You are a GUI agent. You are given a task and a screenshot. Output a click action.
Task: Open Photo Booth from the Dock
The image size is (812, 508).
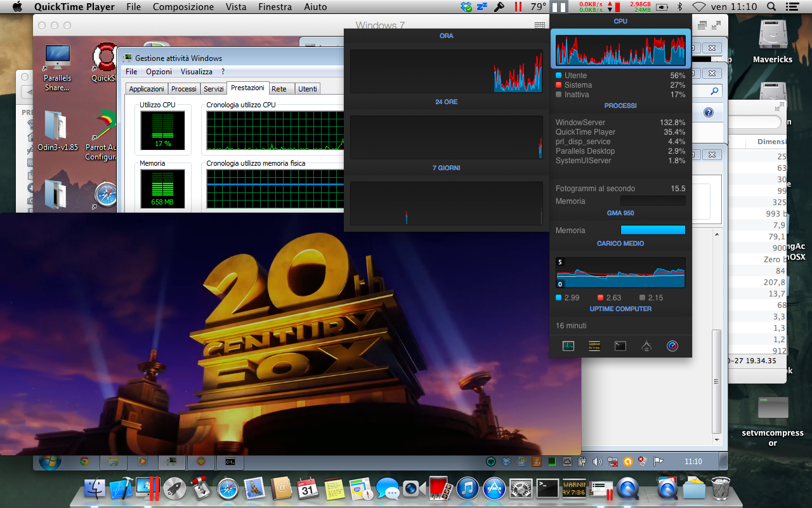[x=441, y=488]
